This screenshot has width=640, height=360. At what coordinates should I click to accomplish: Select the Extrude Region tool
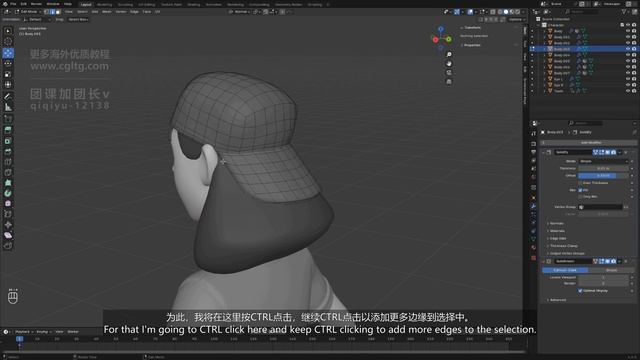point(8,130)
